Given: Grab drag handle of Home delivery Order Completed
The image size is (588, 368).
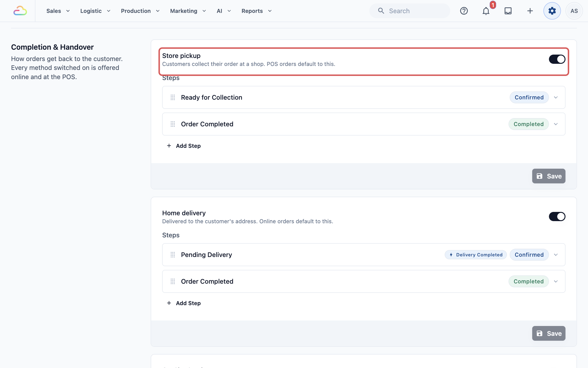Looking at the screenshot, I should [173, 282].
